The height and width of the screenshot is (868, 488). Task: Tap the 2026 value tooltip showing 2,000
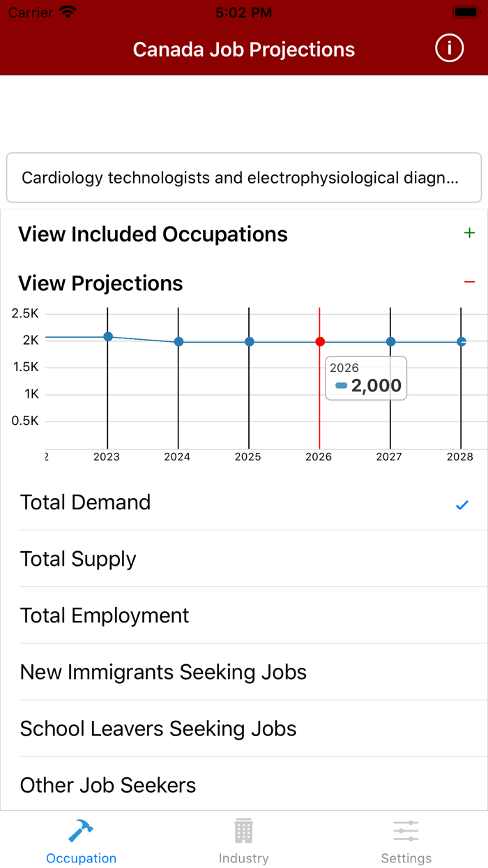pyautogui.click(x=366, y=378)
